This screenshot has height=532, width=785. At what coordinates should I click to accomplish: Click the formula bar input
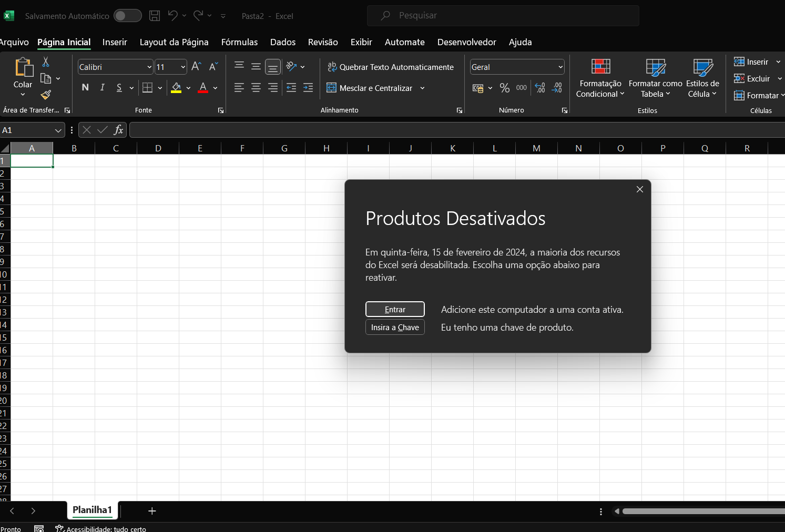pos(457,130)
